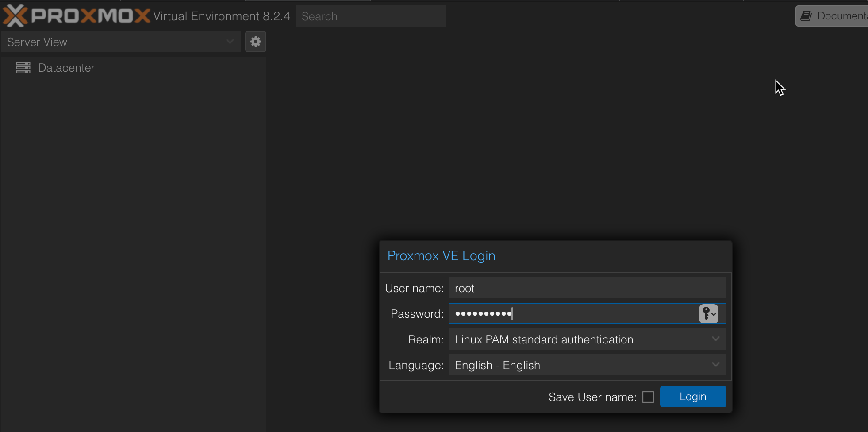This screenshot has width=868, height=432.
Task: Click the Proxmox VE Login dialog title
Action: click(x=441, y=256)
